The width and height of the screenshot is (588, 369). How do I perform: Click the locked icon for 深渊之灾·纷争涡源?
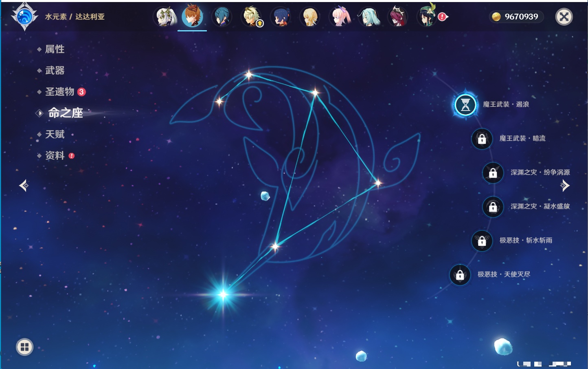pos(493,173)
